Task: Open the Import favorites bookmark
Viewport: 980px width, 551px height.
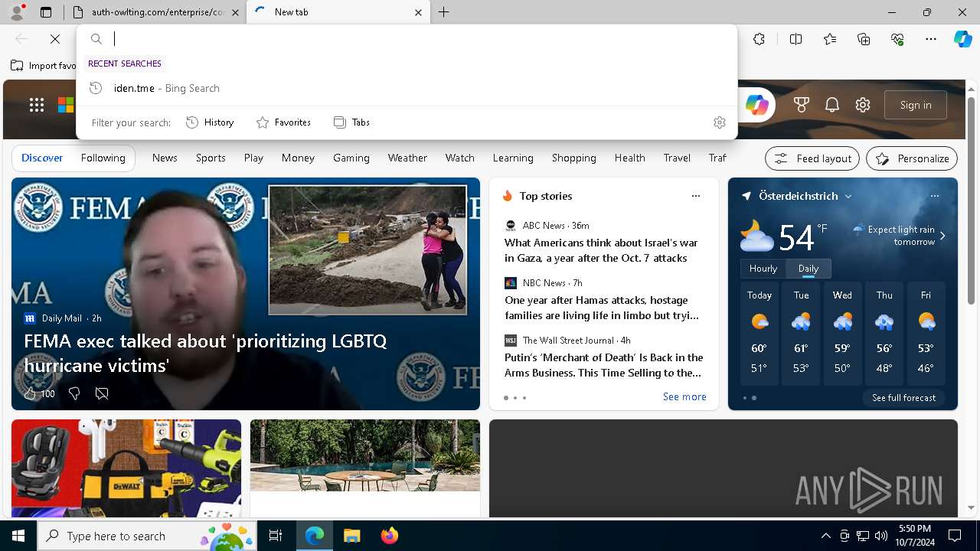Action: click(44, 65)
